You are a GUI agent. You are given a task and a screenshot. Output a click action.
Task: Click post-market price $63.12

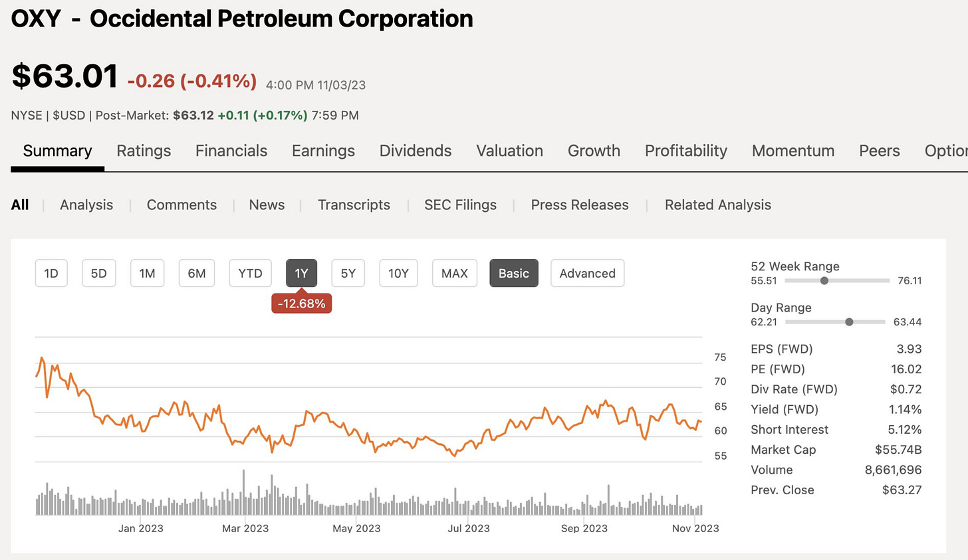193,115
